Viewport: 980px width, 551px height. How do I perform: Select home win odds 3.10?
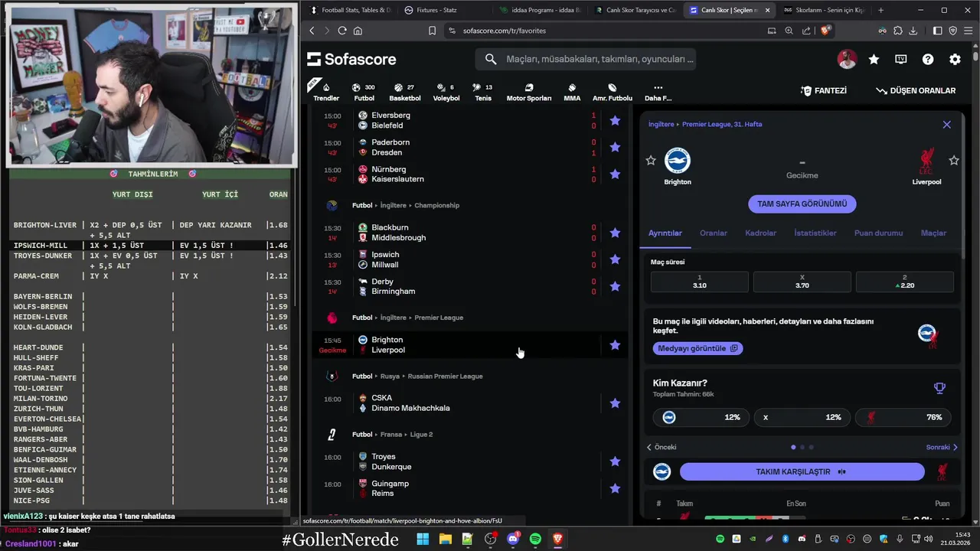(699, 282)
